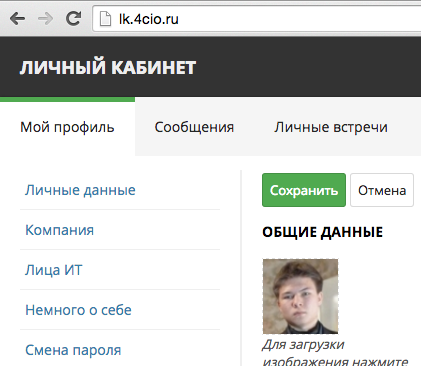Reload the page with the refresh icon
421x366 pixels.
(x=73, y=18)
